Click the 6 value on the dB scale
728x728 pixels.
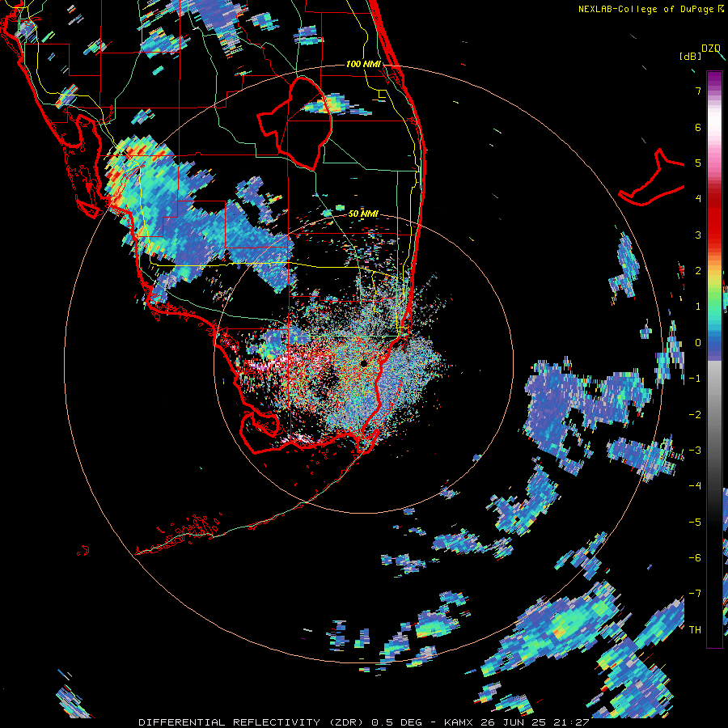click(x=698, y=127)
